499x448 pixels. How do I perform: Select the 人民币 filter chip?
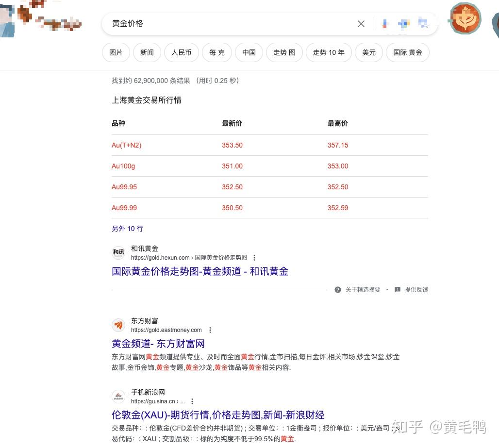(182, 52)
